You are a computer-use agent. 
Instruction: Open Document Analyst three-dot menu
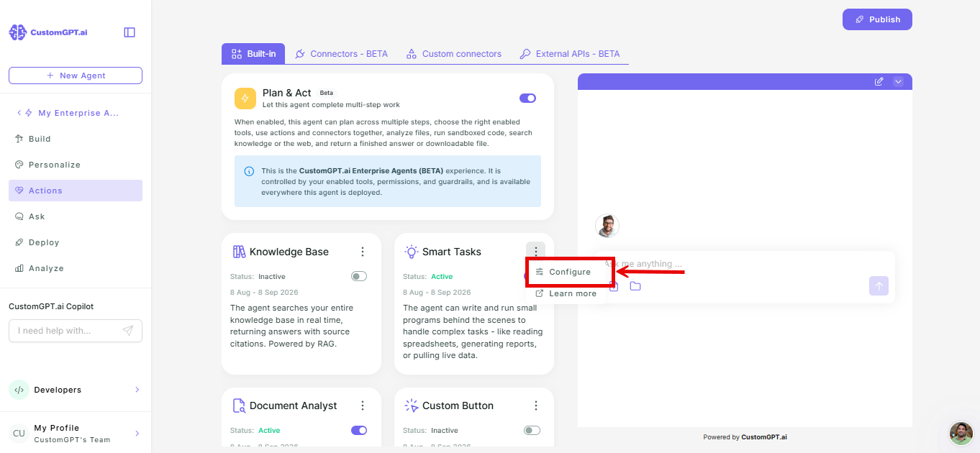click(x=363, y=406)
